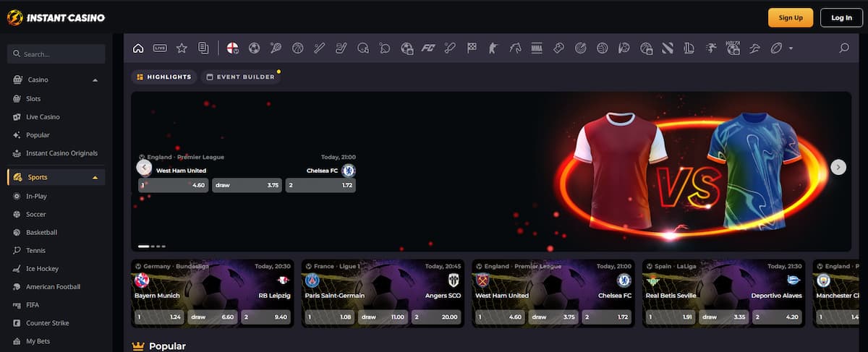868x352 pixels.
Task: Select the tennis racket sport icon
Action: coord(276,48)
